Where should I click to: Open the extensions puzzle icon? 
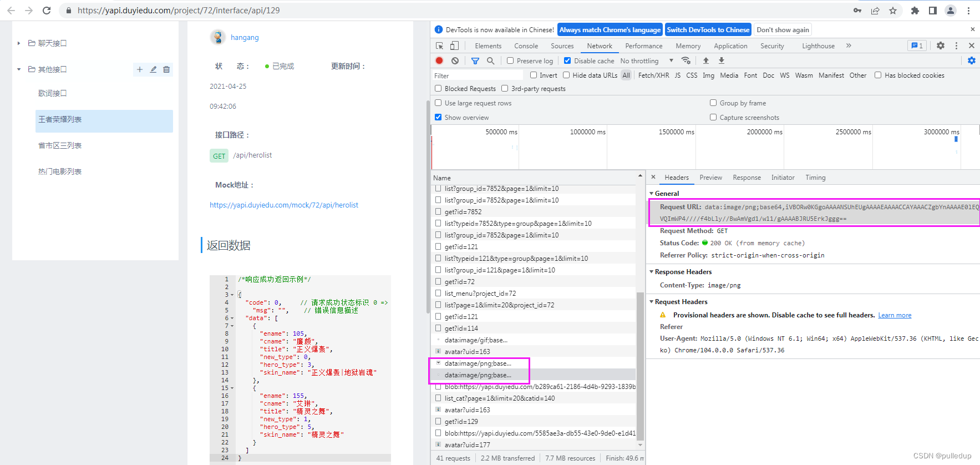915,11
